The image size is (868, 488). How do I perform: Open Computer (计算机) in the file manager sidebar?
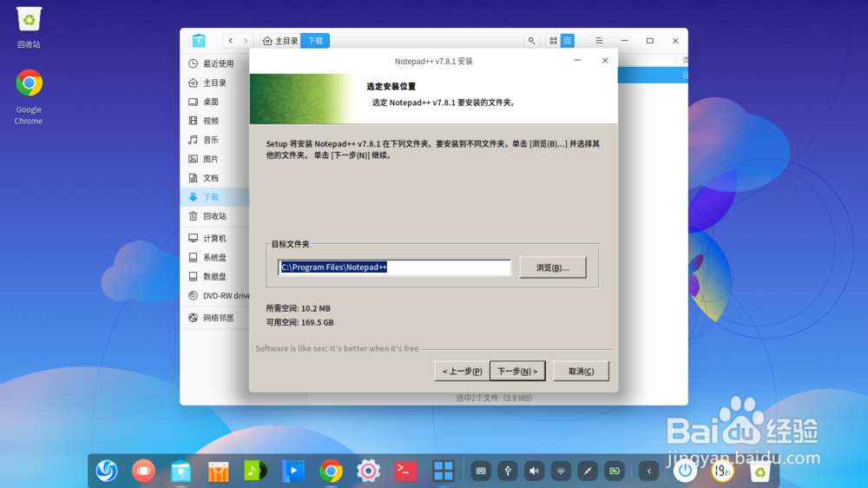[214, 238]
